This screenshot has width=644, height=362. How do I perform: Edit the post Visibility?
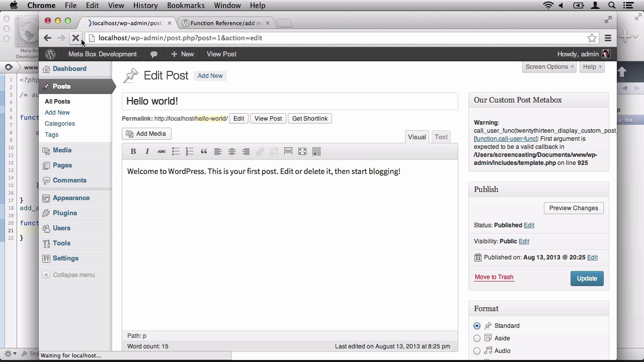524,241
